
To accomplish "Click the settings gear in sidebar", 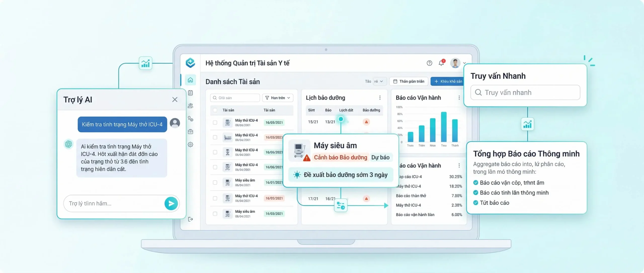I will click(x=190, y=145).
